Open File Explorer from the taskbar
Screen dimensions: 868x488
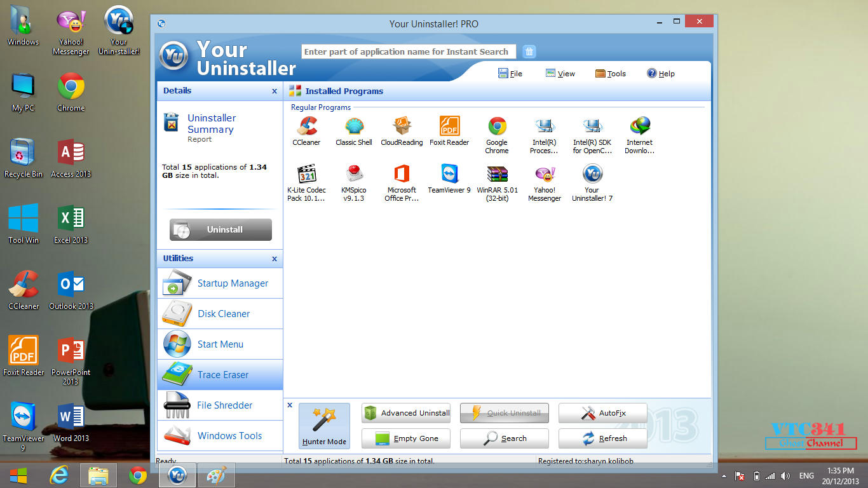(98, 475)
